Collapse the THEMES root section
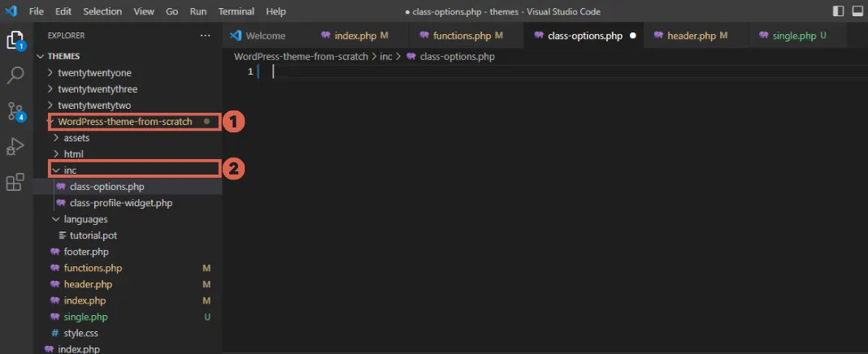The image size is (868, 354). click(x=128, y=56)
